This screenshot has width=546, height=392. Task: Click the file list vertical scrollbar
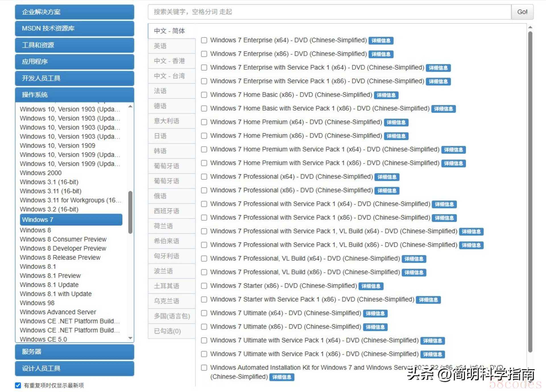(x=530, y=190)
